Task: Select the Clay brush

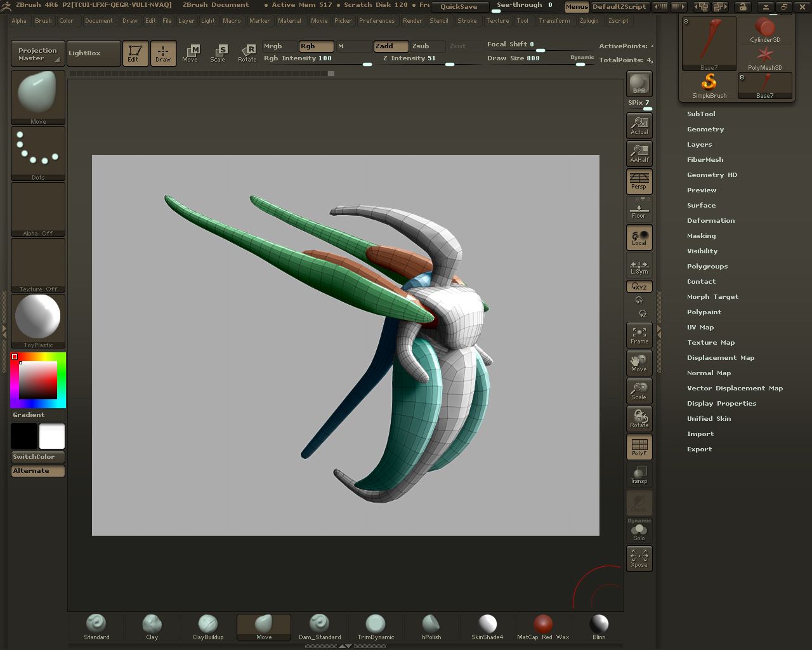Action: pos(152,627)
